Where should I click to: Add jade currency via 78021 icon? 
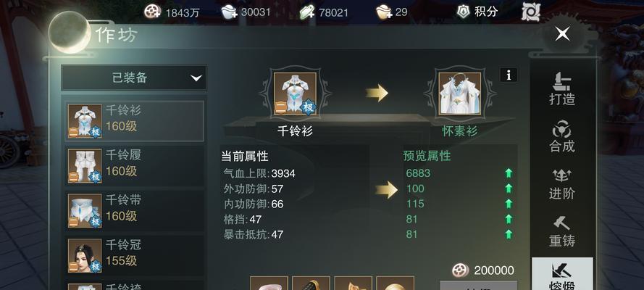click(307, 12)
